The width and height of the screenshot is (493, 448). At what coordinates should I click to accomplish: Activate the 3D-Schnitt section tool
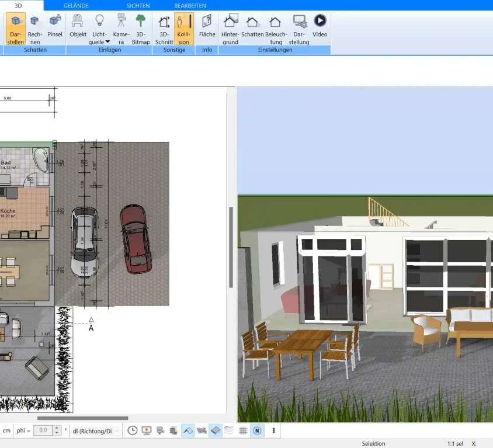coord(164,29)
